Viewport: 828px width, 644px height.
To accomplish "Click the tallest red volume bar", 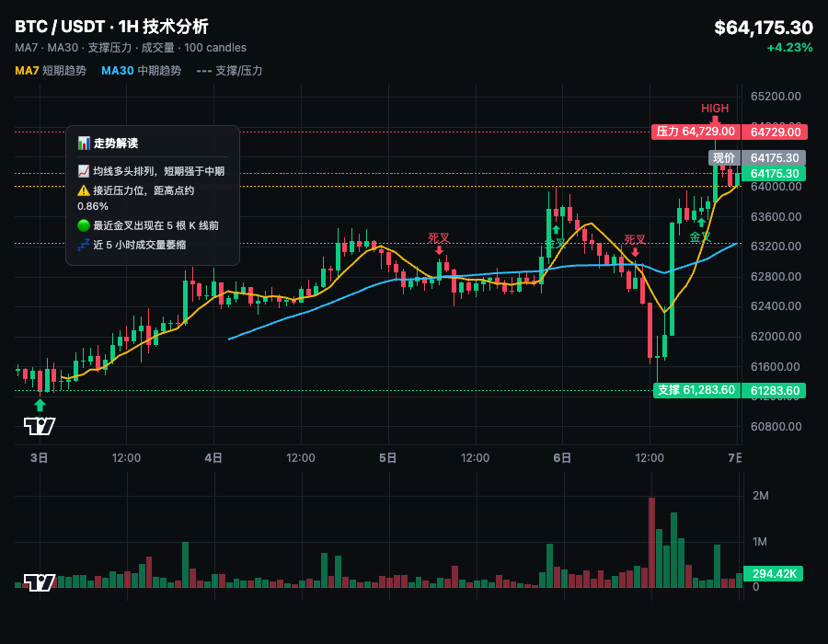I will [x=651, y=543].
